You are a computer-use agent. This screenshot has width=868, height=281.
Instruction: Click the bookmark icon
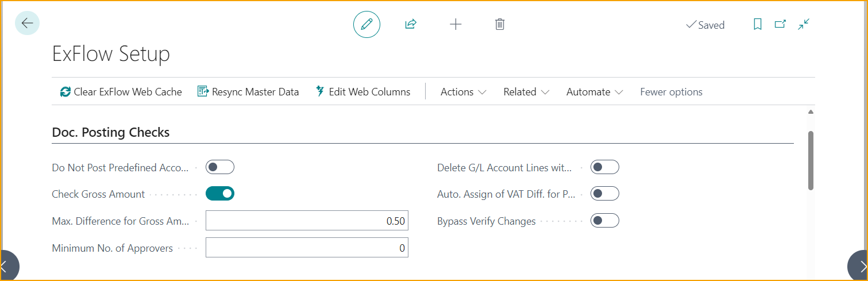(758, 24)
